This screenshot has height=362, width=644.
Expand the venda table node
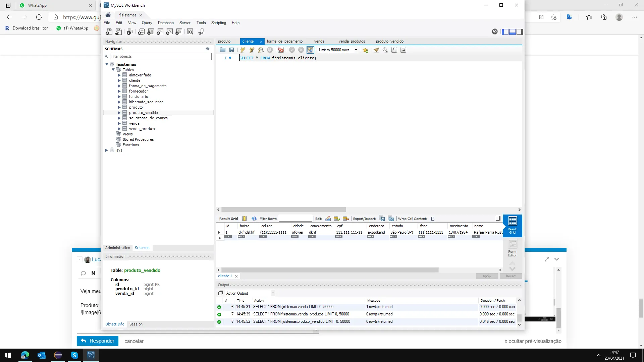click(119, 123)
